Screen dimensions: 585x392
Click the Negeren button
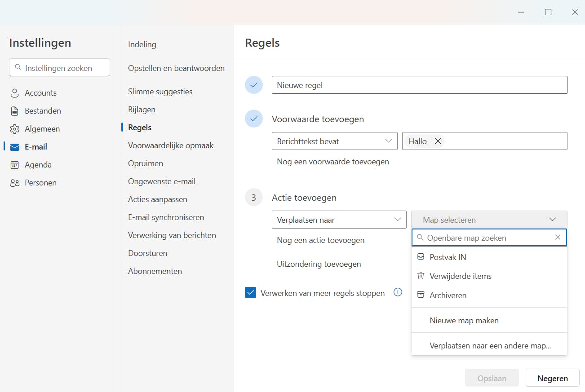[x=552, y=378]
